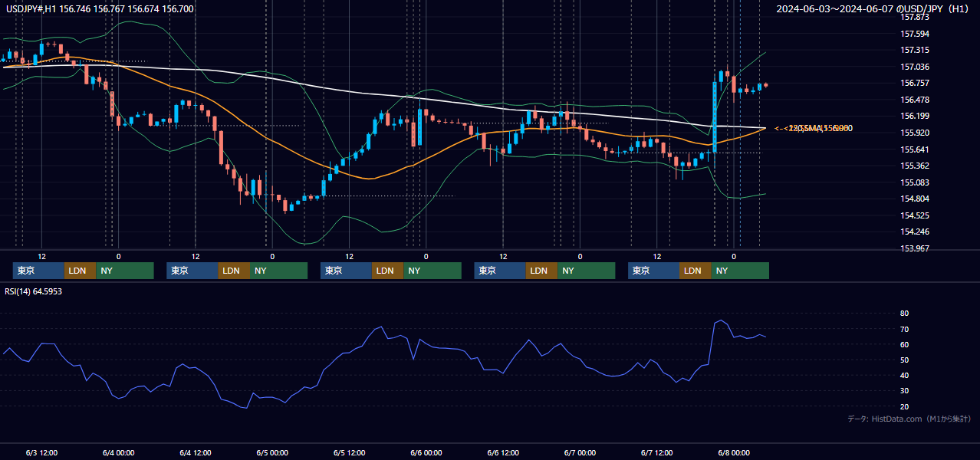Click the rightmost 東京 session block

(x=653, y=271)
